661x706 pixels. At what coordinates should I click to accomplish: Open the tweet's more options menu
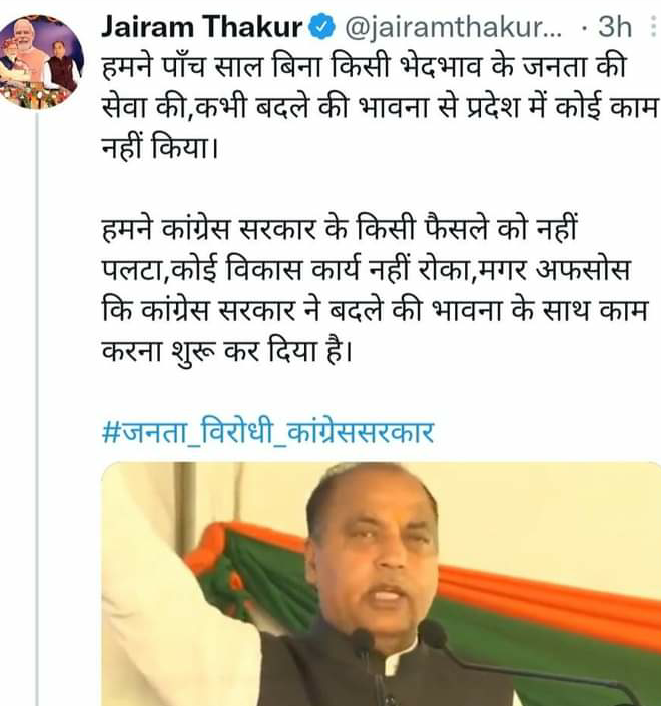(653, 27)
